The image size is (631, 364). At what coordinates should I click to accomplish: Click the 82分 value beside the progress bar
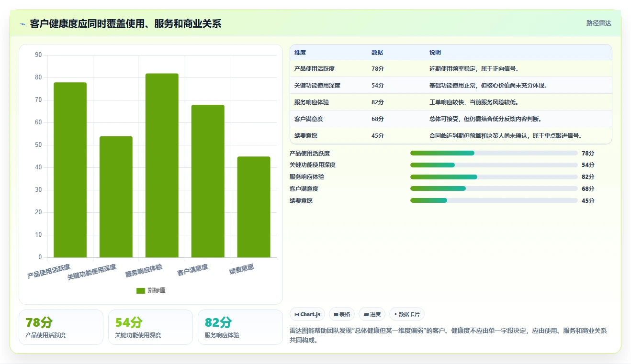588,177
